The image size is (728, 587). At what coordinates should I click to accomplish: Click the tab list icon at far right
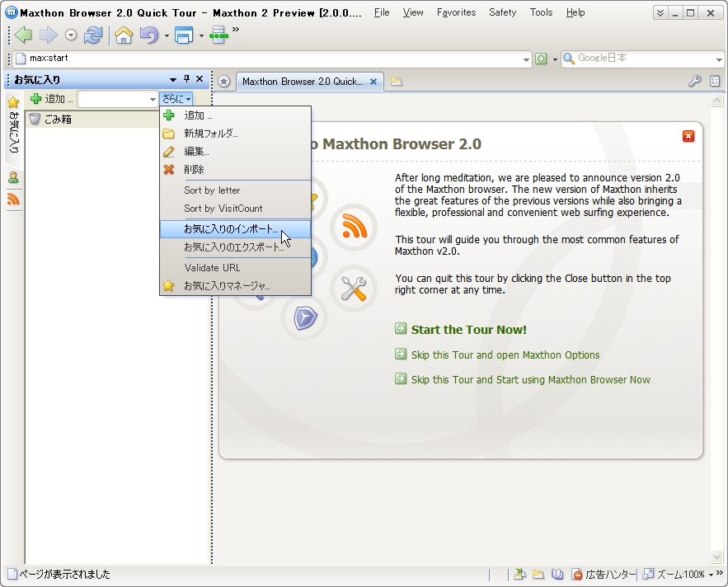point(715,82)
